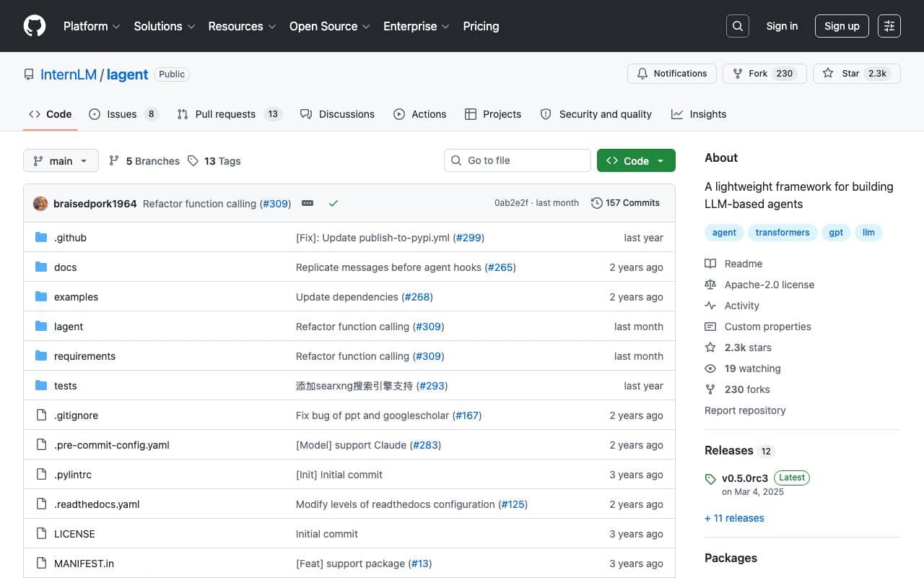Viewport: 924px width, 578px height.
Task: Switch to the Pull requests tab
Action: (229, 114)
